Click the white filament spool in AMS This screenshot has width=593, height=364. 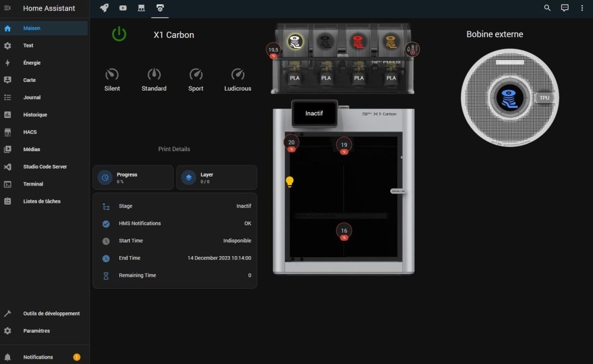coord(295,41)
